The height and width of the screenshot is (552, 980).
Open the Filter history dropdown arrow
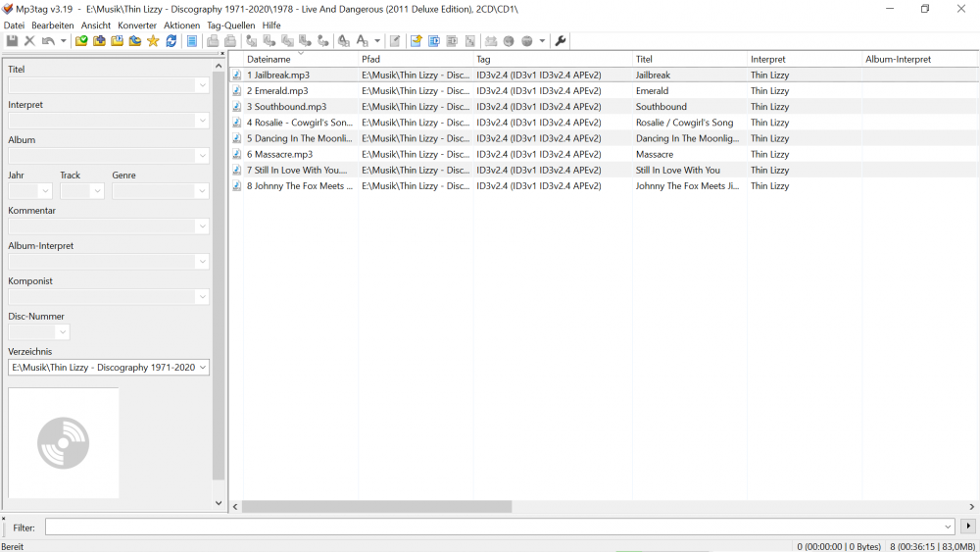tap(948, 527)
